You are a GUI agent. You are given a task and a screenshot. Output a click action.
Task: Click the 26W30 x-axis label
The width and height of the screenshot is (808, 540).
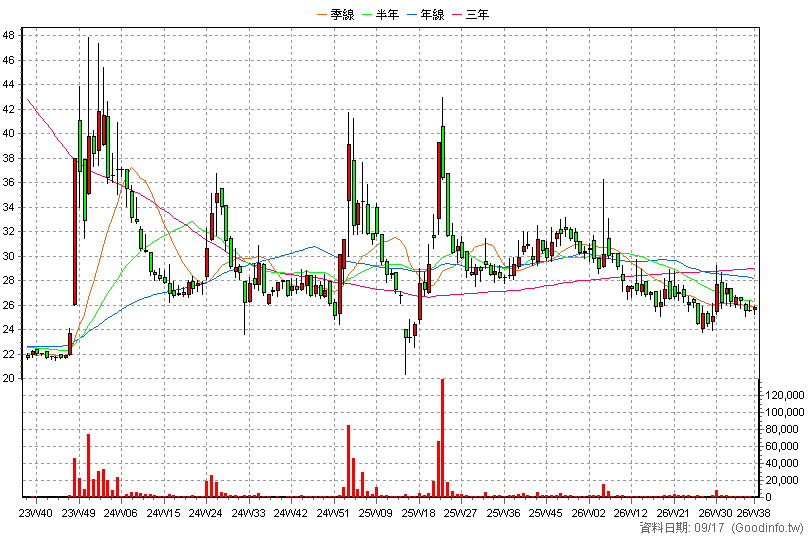715,513
